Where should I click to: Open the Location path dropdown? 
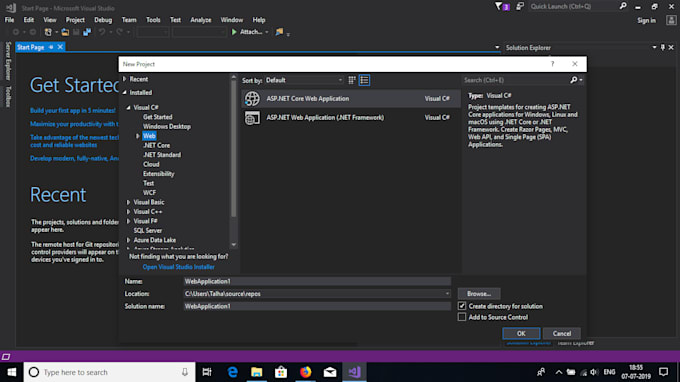[447, 294]
